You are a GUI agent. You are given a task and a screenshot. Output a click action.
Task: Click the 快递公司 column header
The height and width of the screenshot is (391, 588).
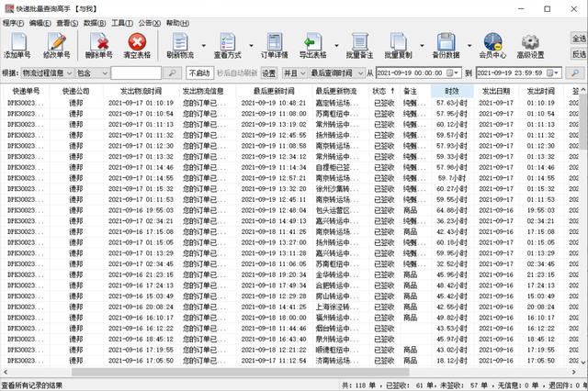[76, 91]
